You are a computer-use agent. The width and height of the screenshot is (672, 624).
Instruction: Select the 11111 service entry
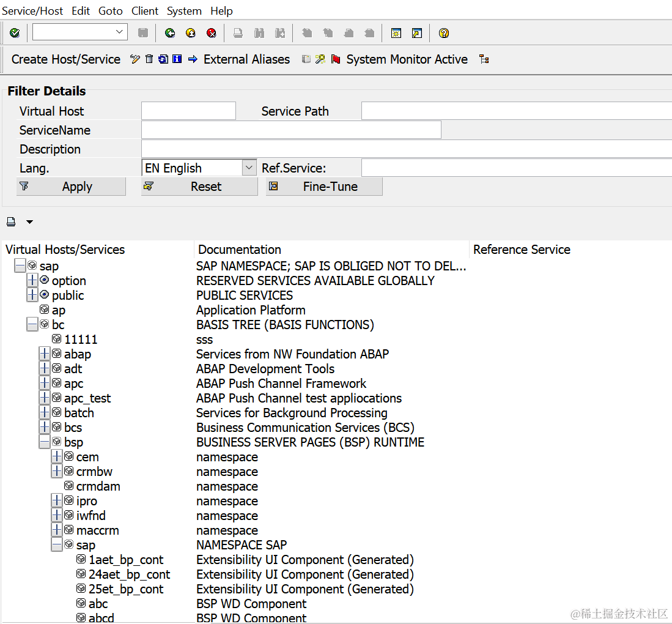pyautogui.click(x=81, y=340)
